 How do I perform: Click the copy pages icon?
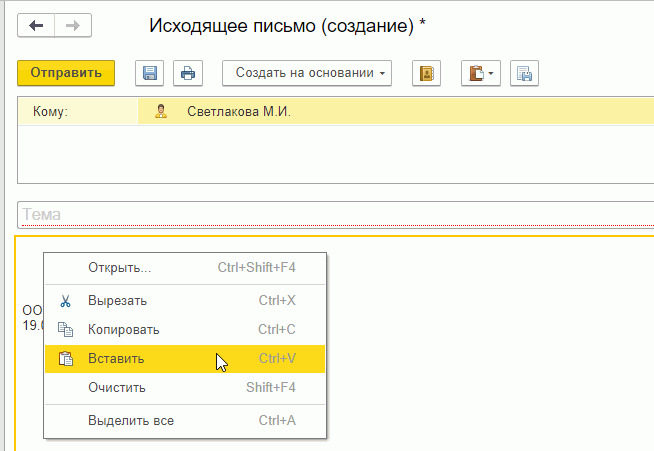(x=65, y=330)
